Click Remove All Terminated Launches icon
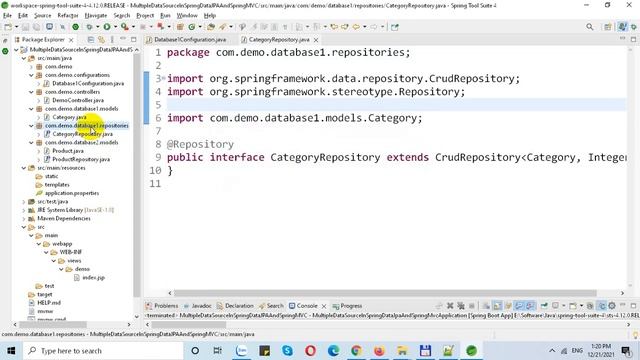 coord(461,306)
